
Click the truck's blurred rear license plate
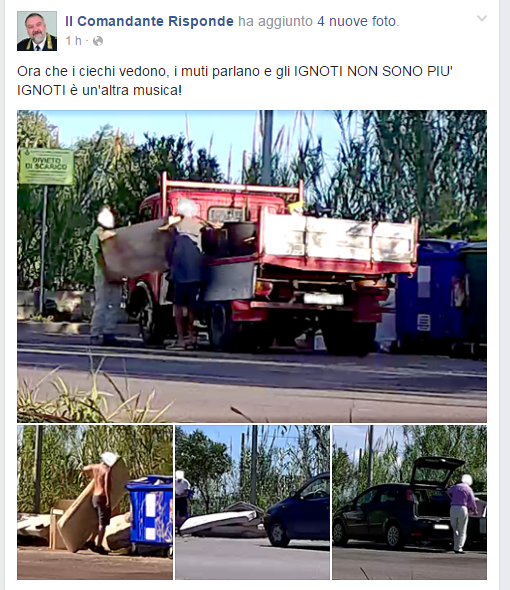[323, 299]
